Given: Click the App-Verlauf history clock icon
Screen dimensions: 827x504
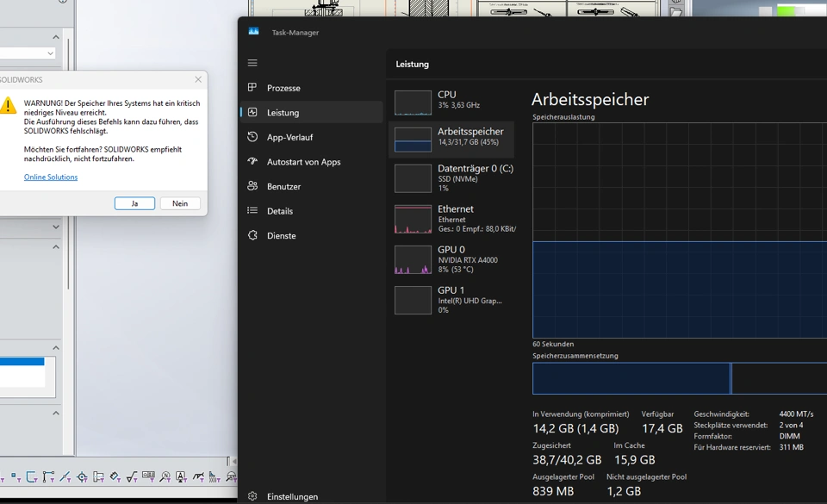Looking at the screenshot, I should click(252, 136).
